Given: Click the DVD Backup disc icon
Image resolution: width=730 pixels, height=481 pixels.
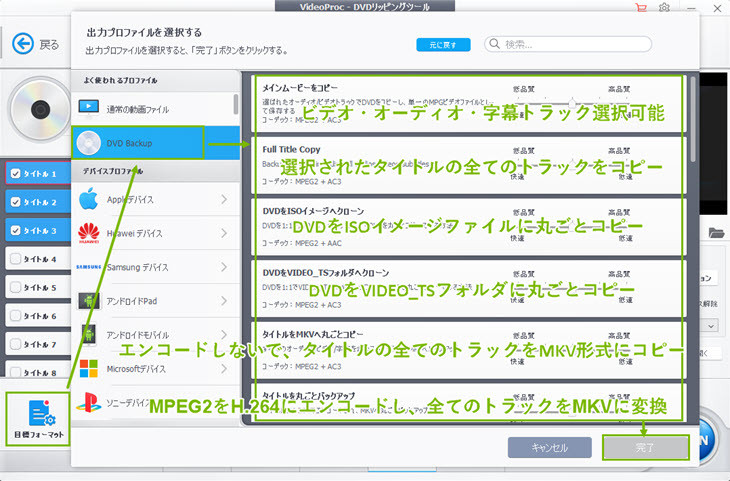Looking at the screenshot, I should pyautogui.click(x=88, y=143).
